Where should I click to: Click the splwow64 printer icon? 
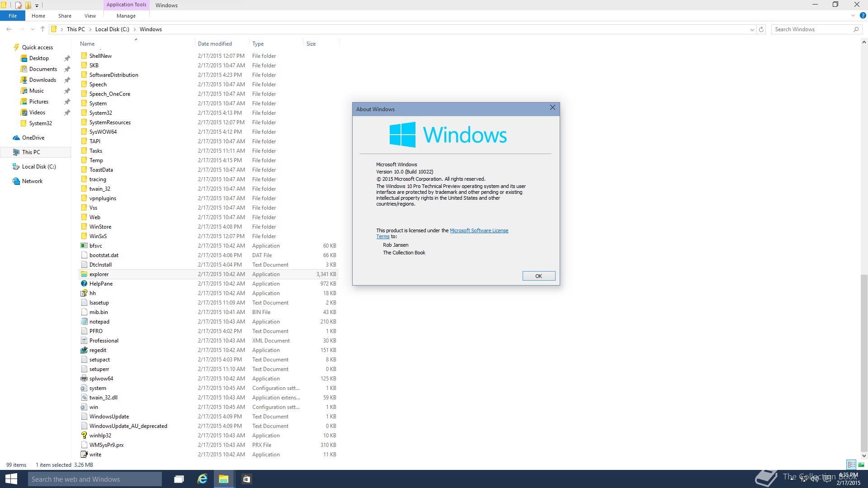point(84,379)
